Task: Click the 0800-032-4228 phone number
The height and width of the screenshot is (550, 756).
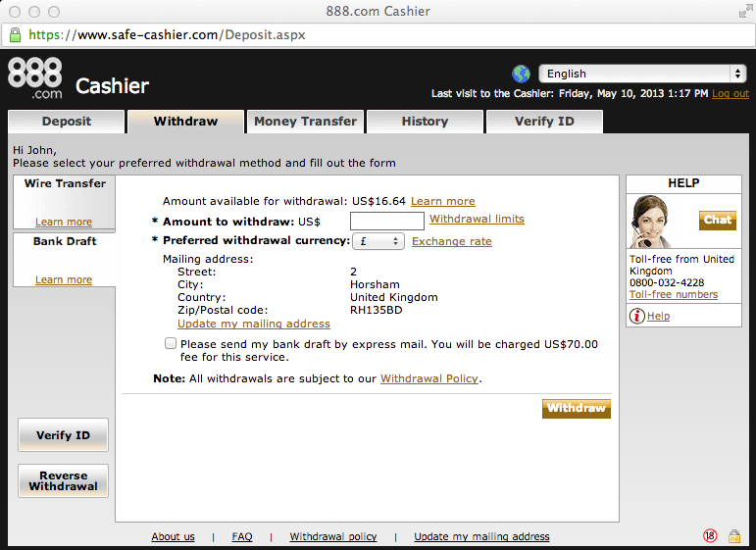Action: coord(667,283)
